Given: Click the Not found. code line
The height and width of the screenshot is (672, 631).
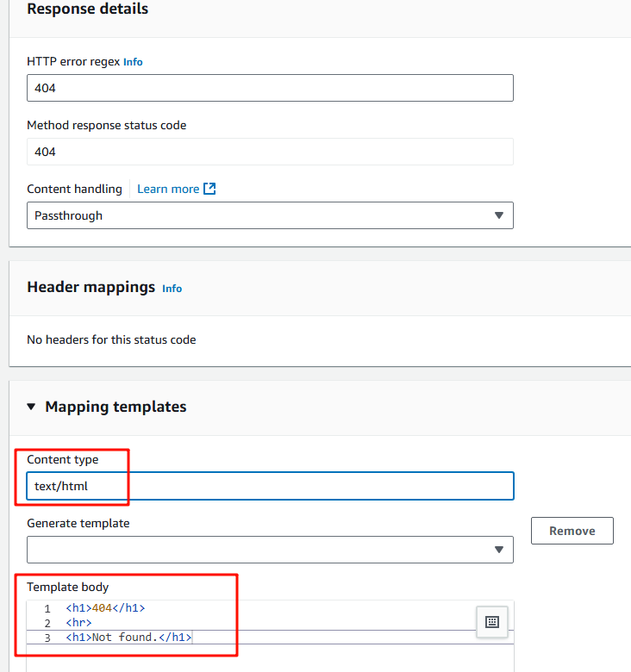Looking at the screenshot, I should (x=128, y=638).
